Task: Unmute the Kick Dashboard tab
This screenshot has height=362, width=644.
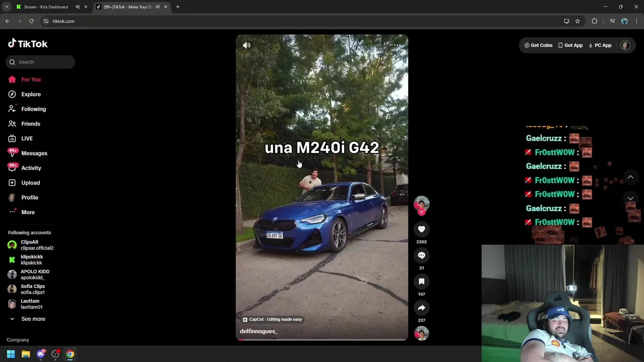Action: [78, 7]
